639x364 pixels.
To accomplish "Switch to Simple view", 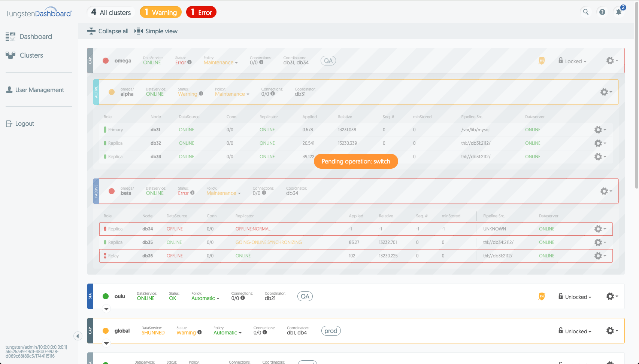I will [x=156, y=31].
